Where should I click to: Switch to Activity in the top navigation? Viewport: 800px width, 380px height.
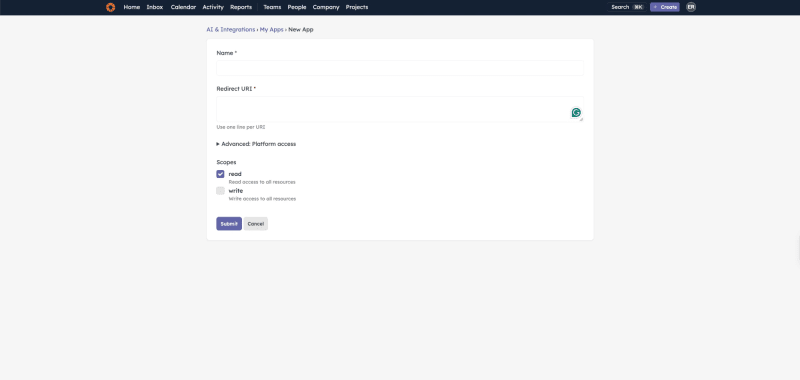coord(213,7)
